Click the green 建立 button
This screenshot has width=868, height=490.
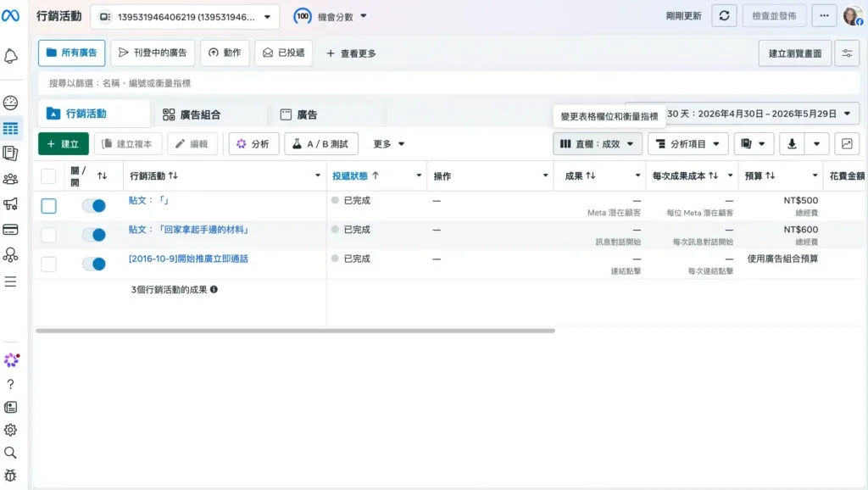pyautogui.click(x=63, y=144)
